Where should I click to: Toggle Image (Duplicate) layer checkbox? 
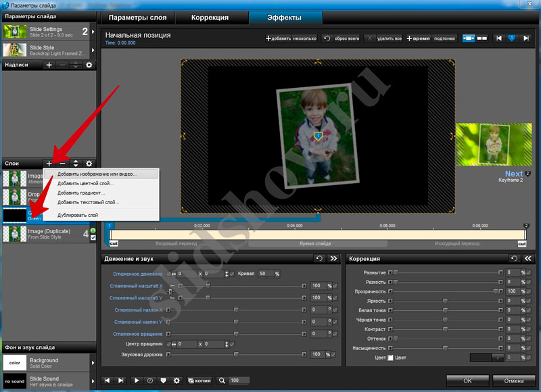click(x=93, y=237)
